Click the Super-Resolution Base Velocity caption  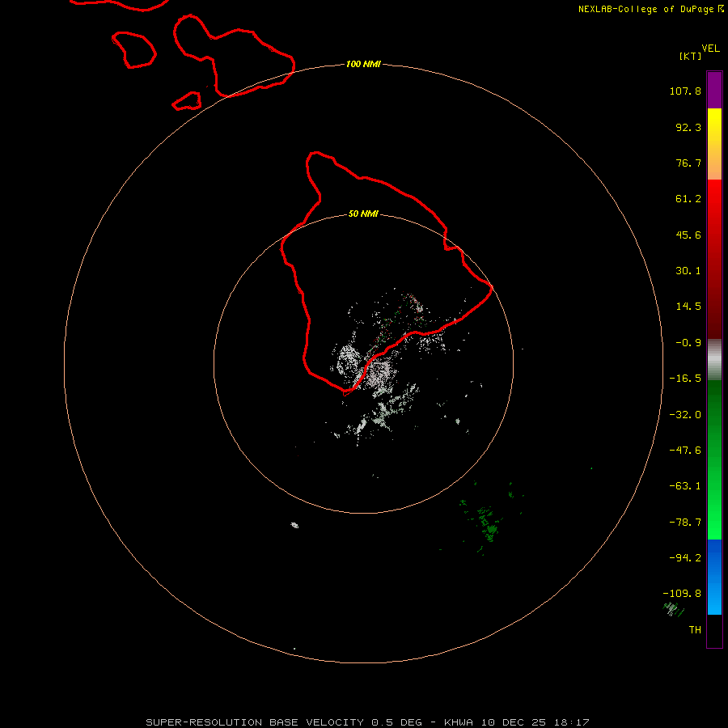[x=367, y=722]
